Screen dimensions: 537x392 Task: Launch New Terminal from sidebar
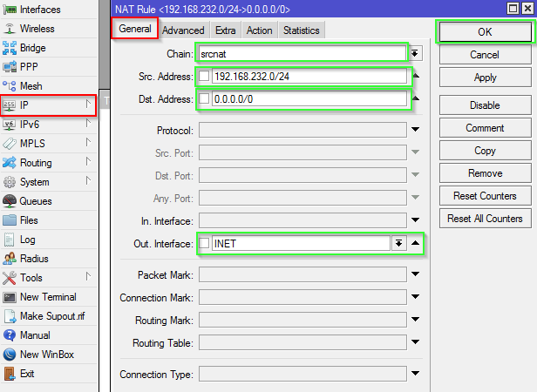click(10, 297)
